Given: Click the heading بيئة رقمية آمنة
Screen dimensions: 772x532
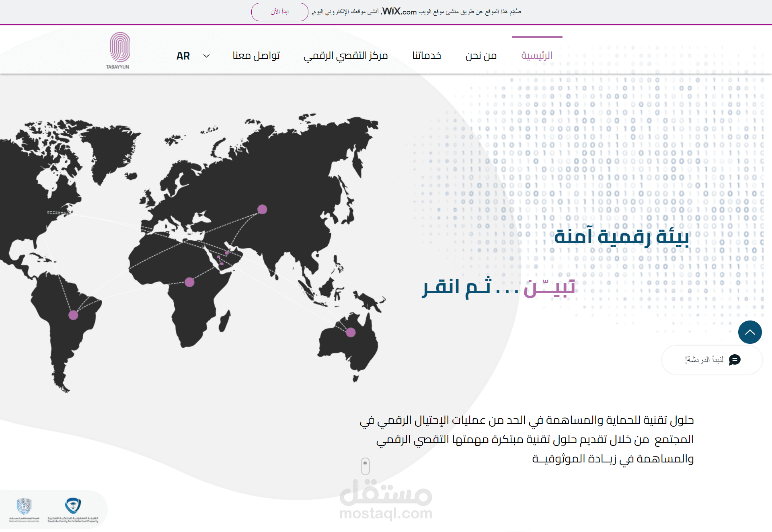Looking at the screenshot, I should (x=622, y=236).
